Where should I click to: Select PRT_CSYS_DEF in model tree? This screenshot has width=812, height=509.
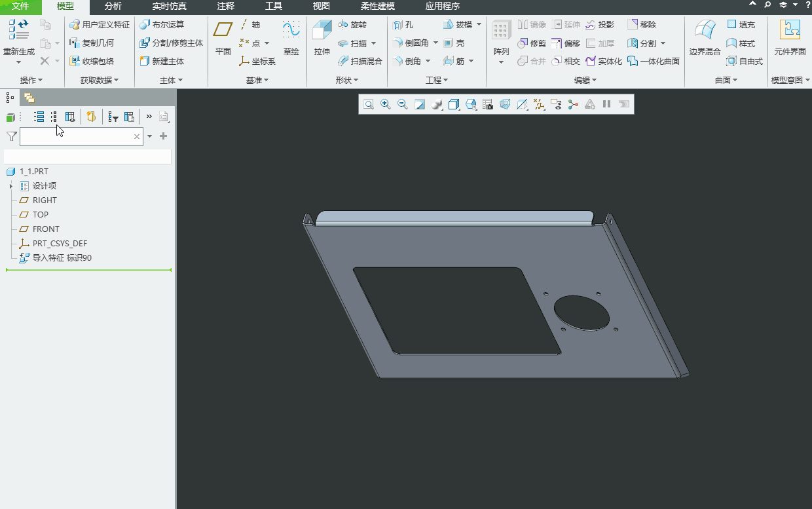pyautogui.click(x=53, y=244)
